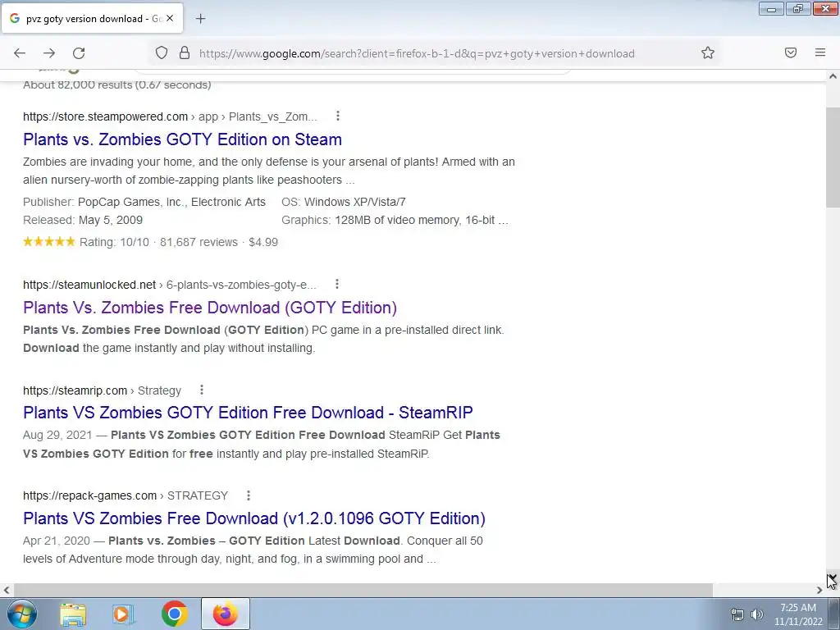
Task: Click the vertical scrollbar up arrow
Action: coord(833,76)
